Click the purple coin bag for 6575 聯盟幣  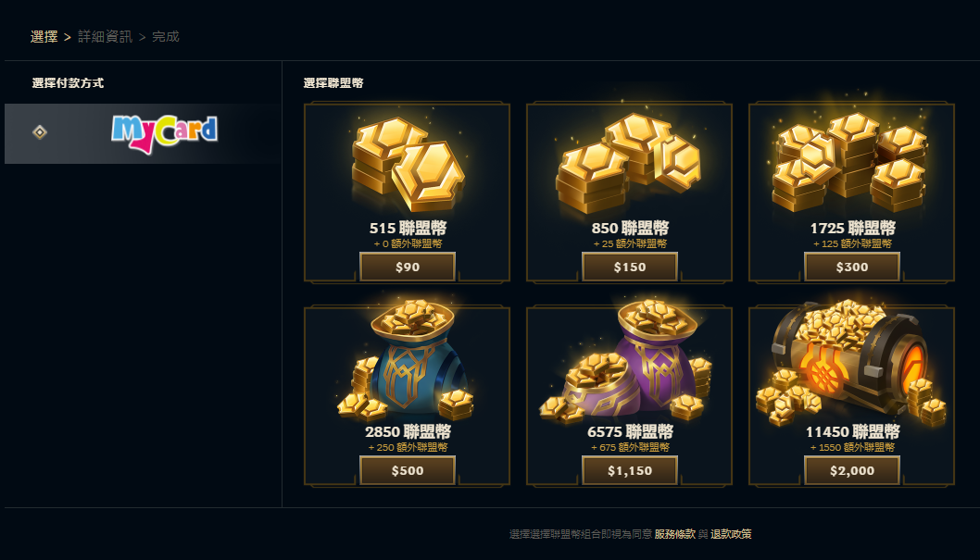(x=627, y=360)
